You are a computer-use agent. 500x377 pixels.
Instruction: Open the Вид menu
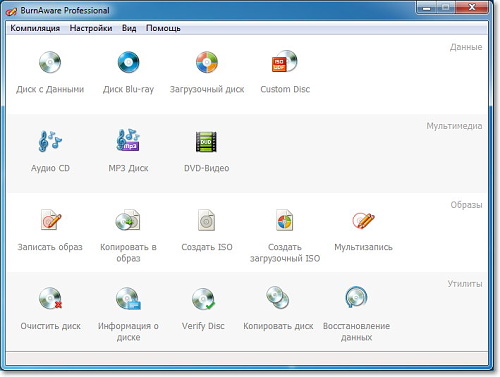(129, 28)
